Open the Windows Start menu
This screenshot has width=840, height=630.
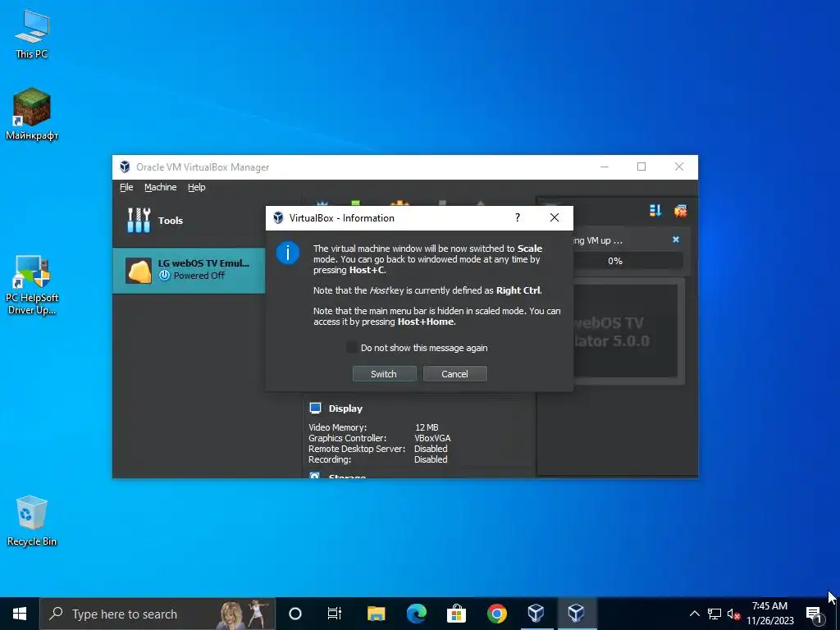click(20, 614)
